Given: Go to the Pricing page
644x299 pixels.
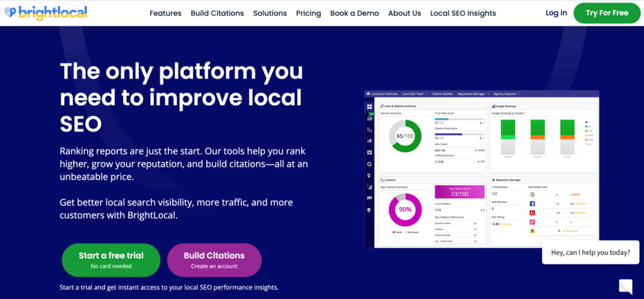Looking at the screenshot, I should 308,13.
